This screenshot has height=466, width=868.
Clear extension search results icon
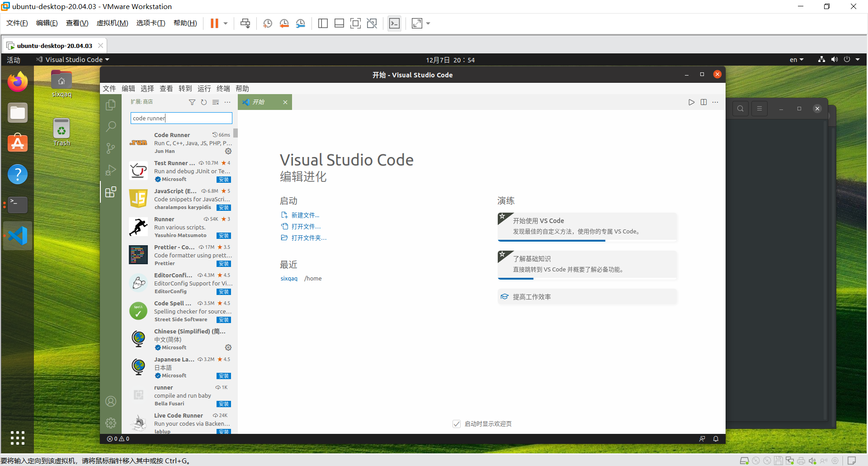(x=216, y=102)
